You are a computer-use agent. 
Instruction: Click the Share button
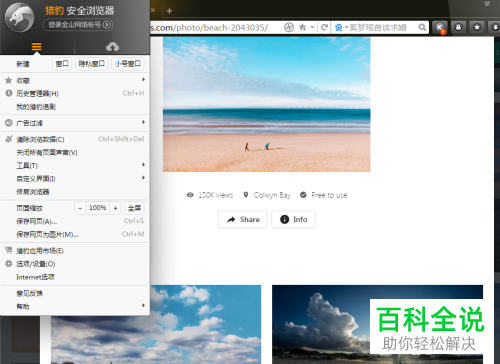pyautogui.click(x=243, y=219)
